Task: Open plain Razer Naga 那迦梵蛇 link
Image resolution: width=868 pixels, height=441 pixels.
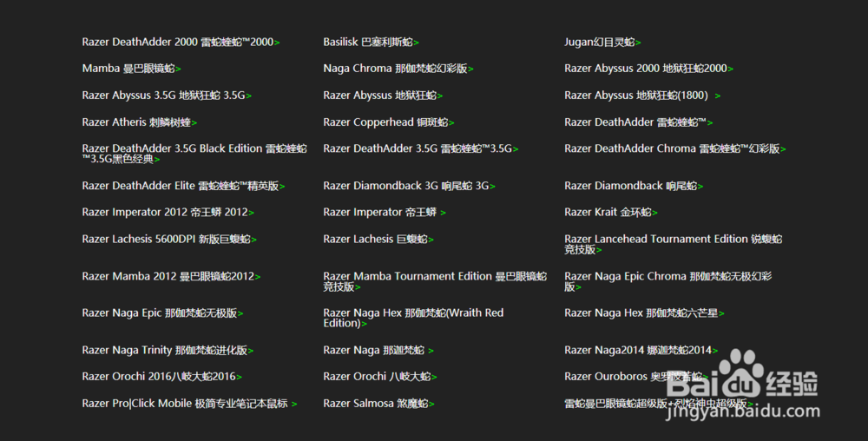Action: (x=378, y=350)
